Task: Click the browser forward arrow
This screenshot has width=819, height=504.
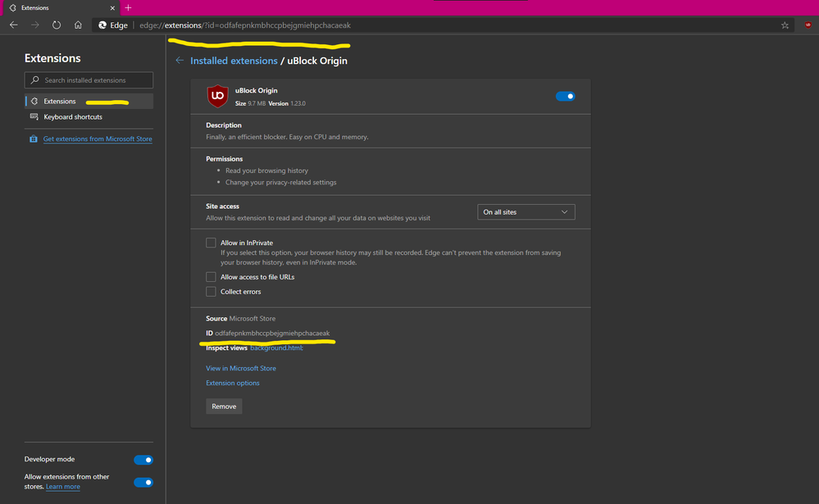Action: pos(35,25)
